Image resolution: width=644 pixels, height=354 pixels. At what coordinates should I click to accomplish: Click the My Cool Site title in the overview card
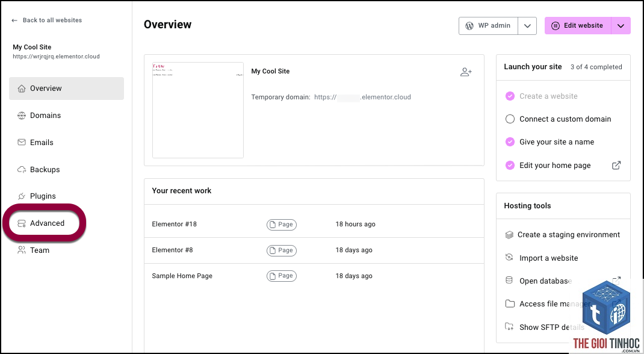pos(270,71)
